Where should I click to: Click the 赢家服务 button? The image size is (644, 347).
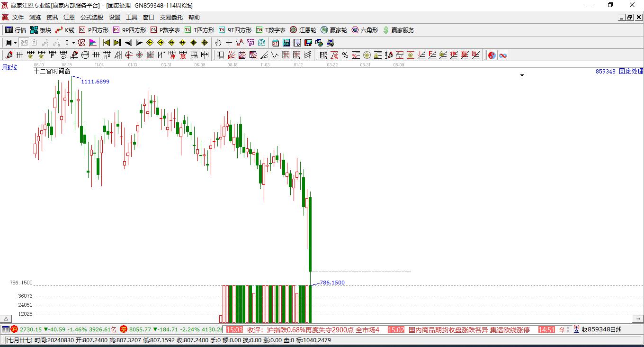click(x=398, y=30)
